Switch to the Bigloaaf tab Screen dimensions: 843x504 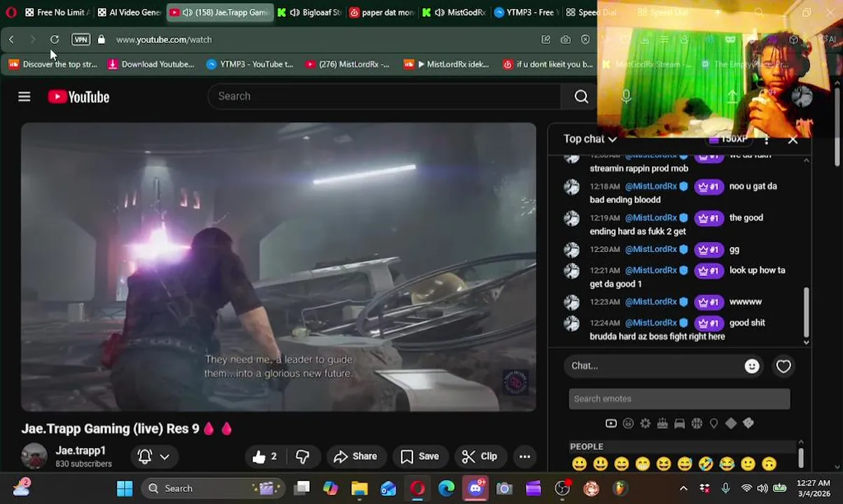point(308,13)
